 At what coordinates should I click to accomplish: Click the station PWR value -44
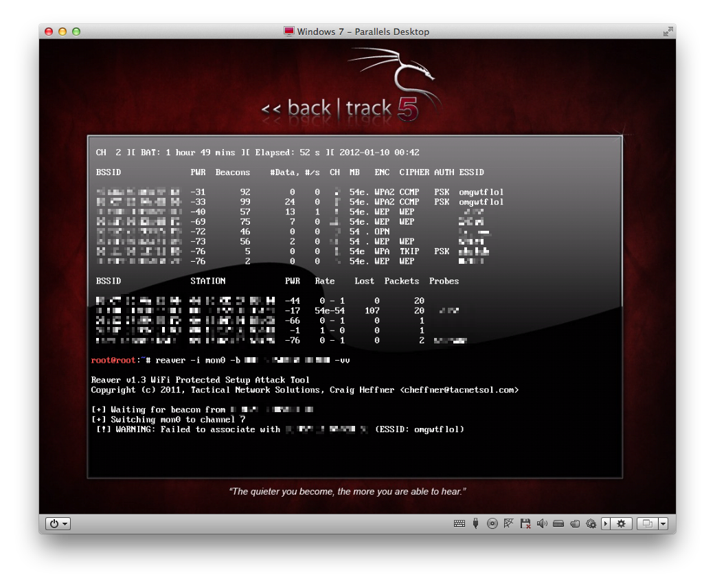tap(293, 301)
